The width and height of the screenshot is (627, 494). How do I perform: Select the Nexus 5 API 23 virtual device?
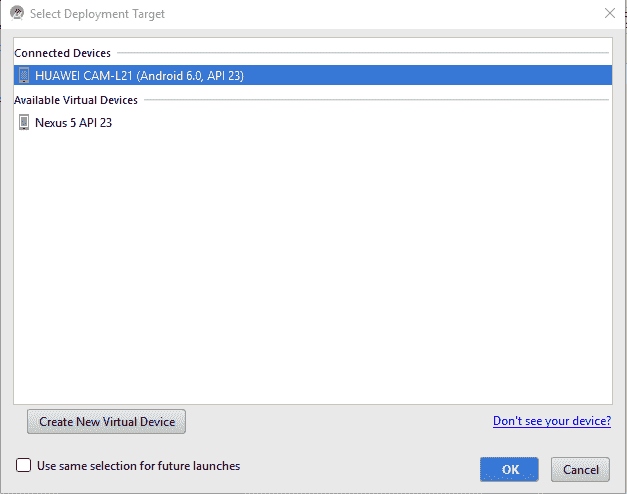click(x=313, y=122)
